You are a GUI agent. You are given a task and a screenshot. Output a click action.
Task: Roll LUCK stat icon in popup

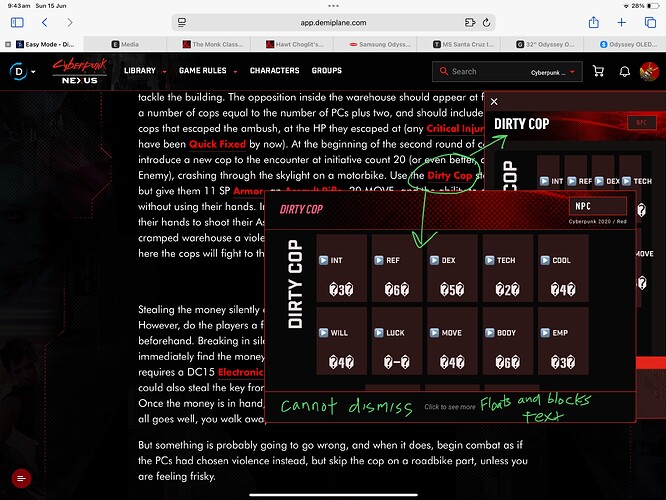click(378, 333)
